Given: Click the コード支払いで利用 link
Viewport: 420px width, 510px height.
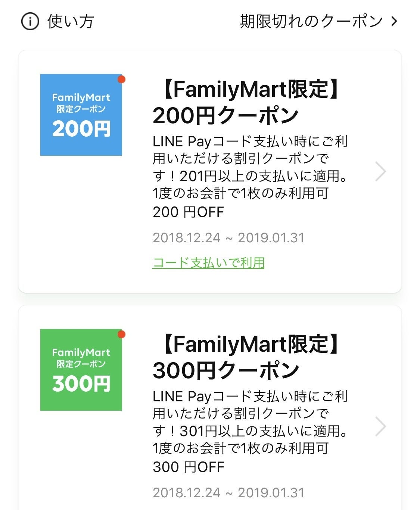Looking at the screenshot, I should click(208, 263).
